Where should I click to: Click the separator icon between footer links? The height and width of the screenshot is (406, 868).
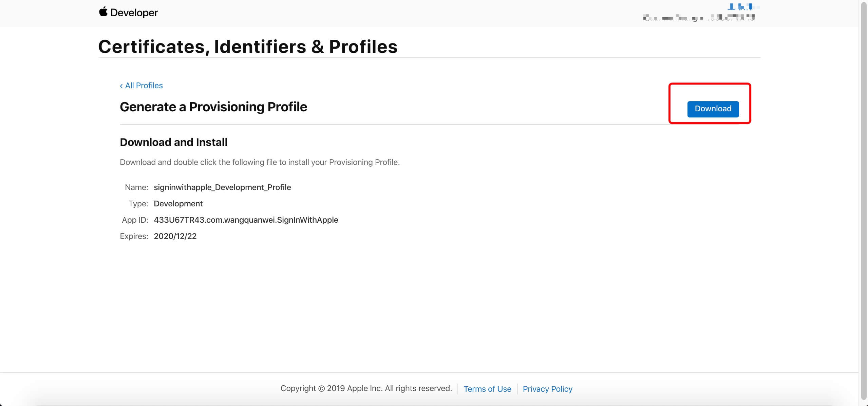517,388
